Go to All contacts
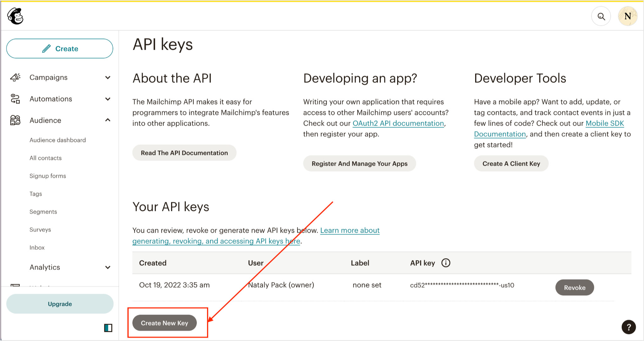The height and width of the screenshot is (341, 644). click(x=46, y=158)
